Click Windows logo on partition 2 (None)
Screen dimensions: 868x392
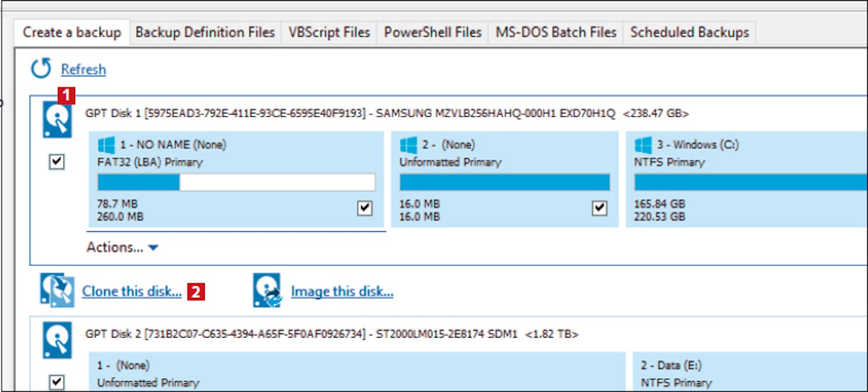point(408,145)
